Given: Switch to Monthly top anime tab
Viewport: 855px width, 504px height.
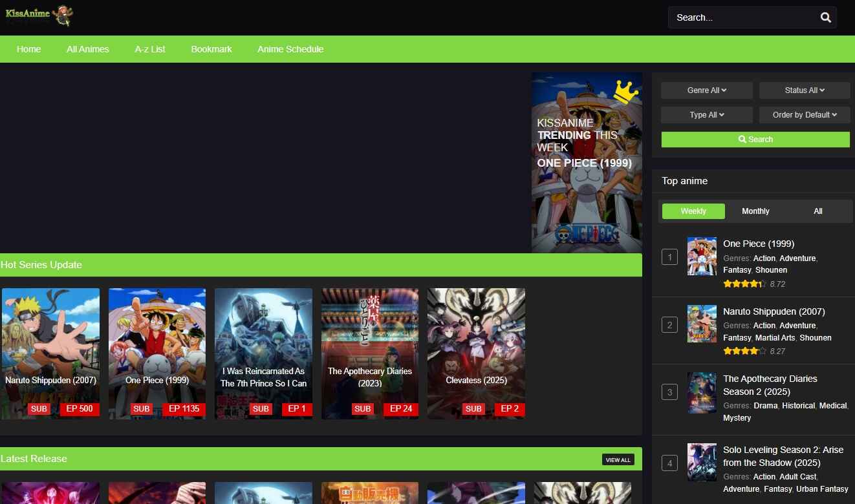Looking at the screenshot, I should [x=755, y=211].
